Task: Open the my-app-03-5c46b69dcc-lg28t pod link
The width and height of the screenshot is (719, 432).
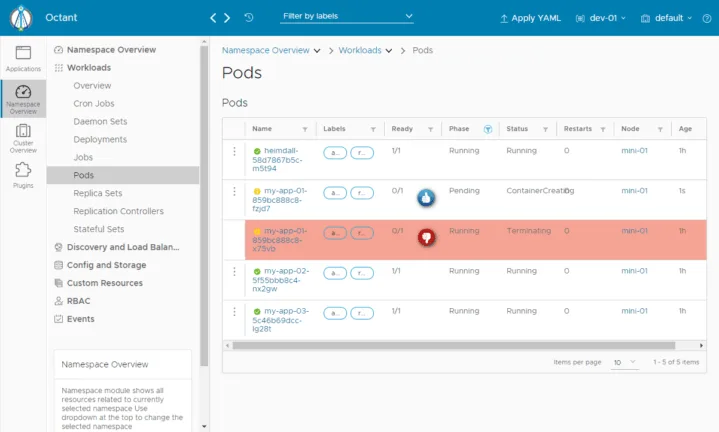Action: 281,319
